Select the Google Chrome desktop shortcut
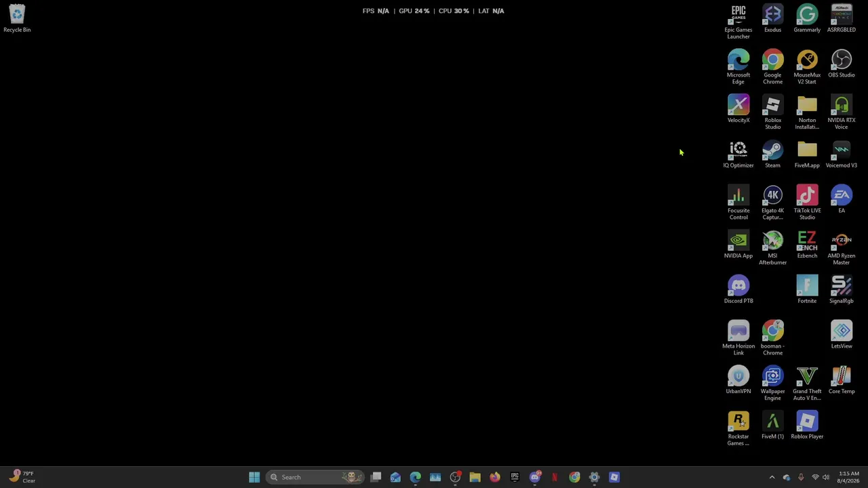 (772, 67)
